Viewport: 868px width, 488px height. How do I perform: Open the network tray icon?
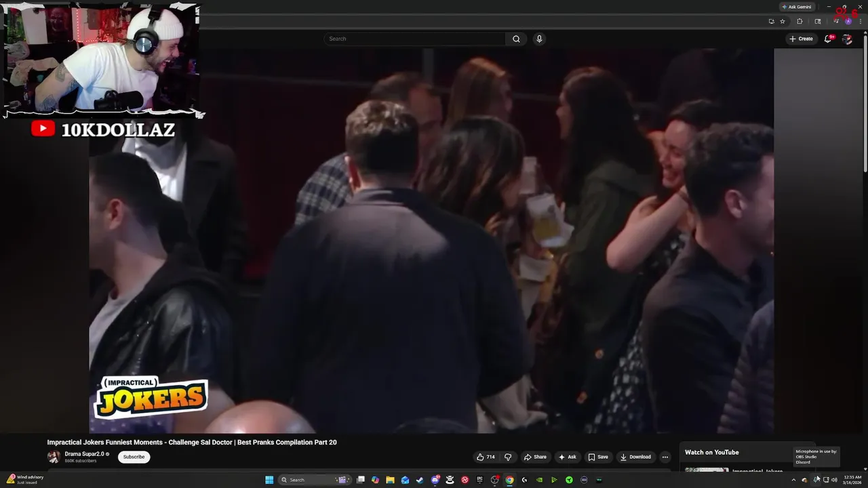coord(826,480)
